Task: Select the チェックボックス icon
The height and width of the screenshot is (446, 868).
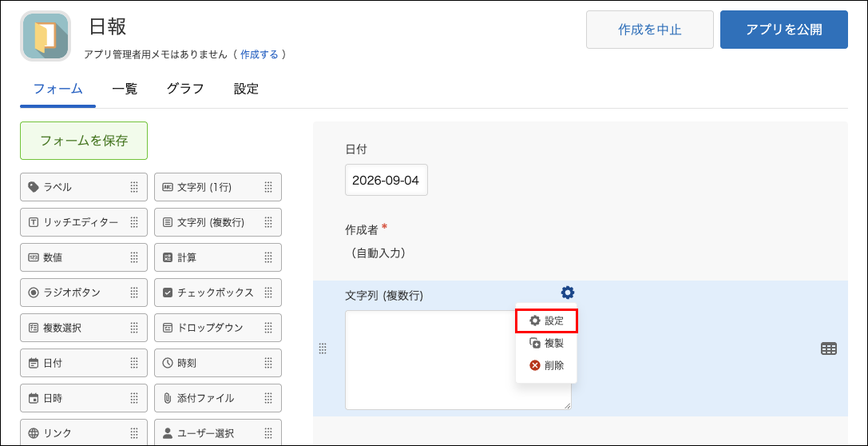Action: click(x=168, y=293)
